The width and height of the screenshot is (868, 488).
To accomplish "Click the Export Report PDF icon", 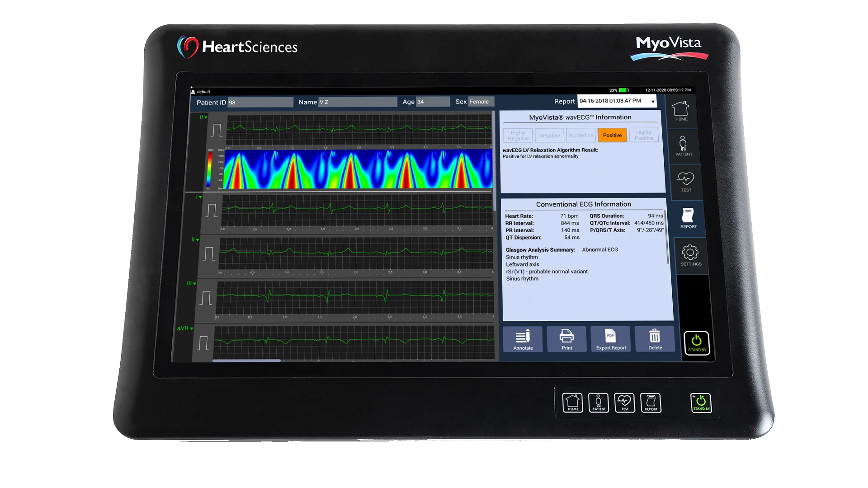I will coord(611,339).
